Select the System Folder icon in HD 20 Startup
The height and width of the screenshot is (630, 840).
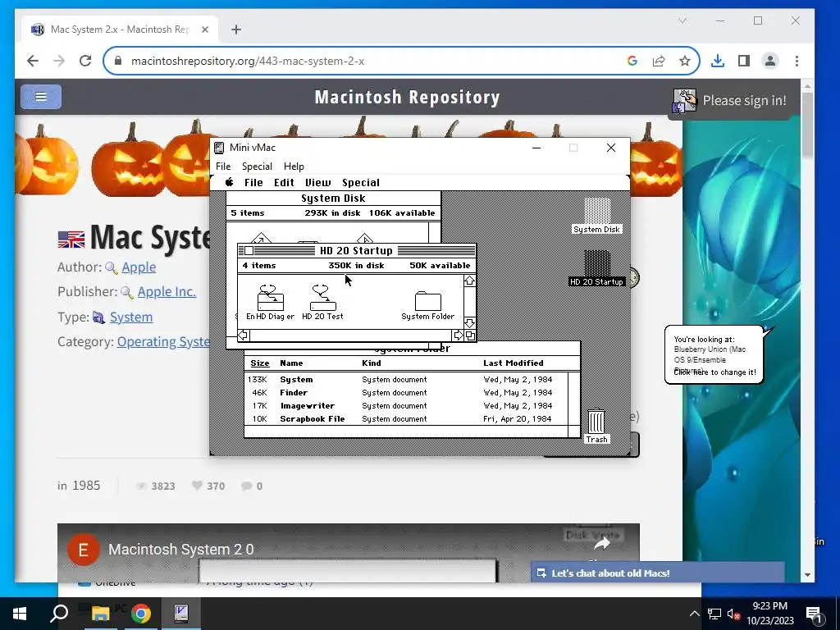[x=427, y=305]
